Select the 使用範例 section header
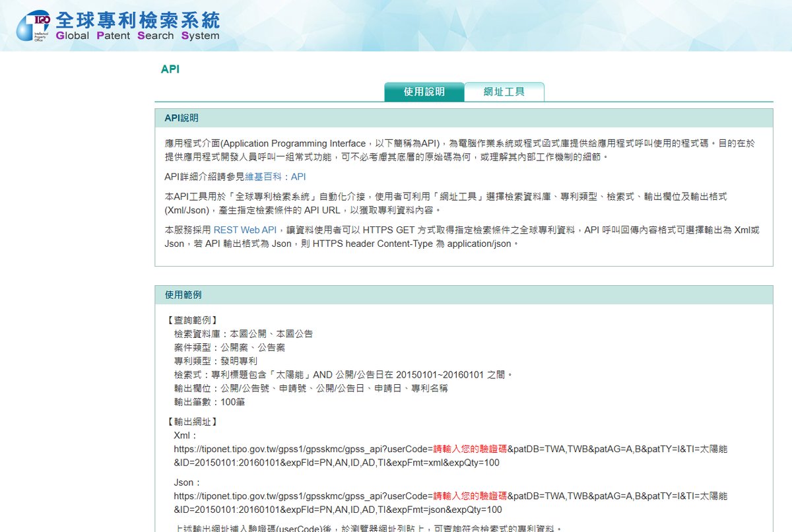This screenshot has height=532, width=792. click(x=463, y=294)
